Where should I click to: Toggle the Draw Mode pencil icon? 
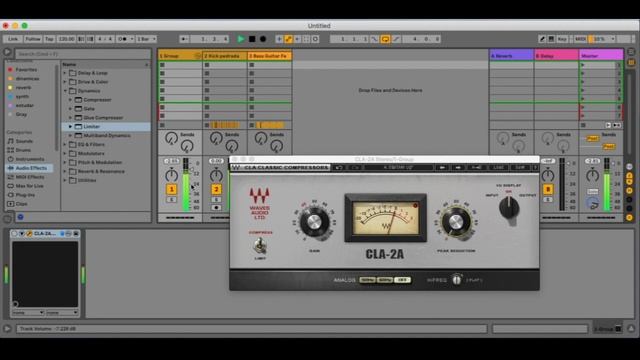[x=542, y=39]
